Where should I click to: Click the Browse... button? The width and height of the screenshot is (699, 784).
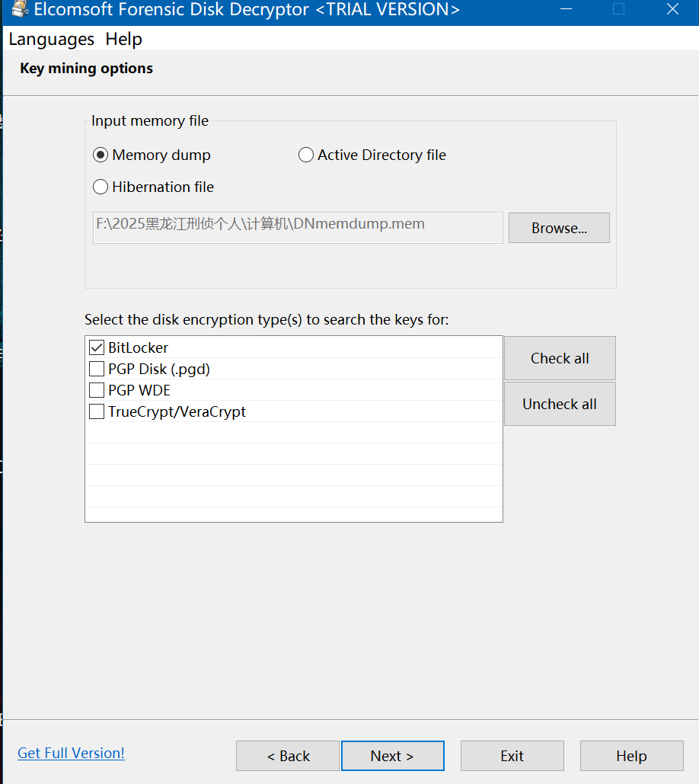point(559,228)
